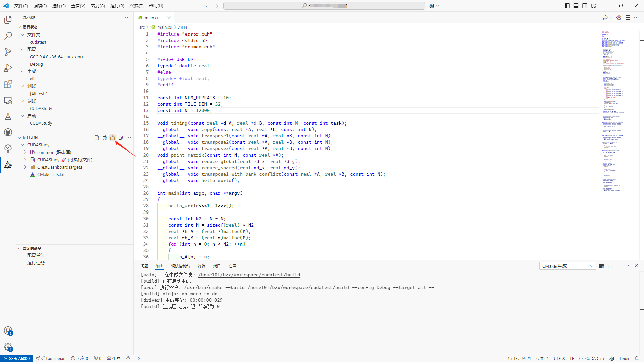Screen dimensions: 644x362
Task: Open the Source Control view in activity bar
Action: point(8,52)
